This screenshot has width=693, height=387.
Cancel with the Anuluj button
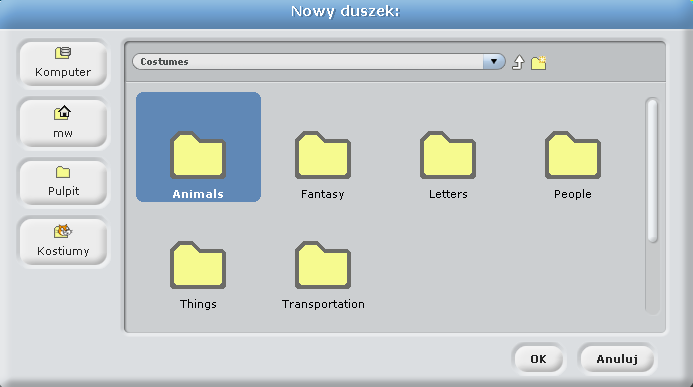(617, 359)
